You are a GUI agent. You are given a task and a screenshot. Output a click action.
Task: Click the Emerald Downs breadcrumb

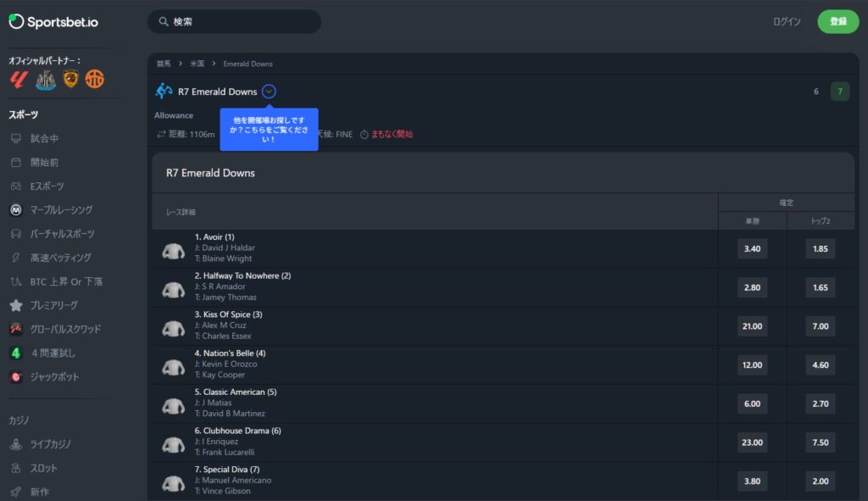point(248,64)
